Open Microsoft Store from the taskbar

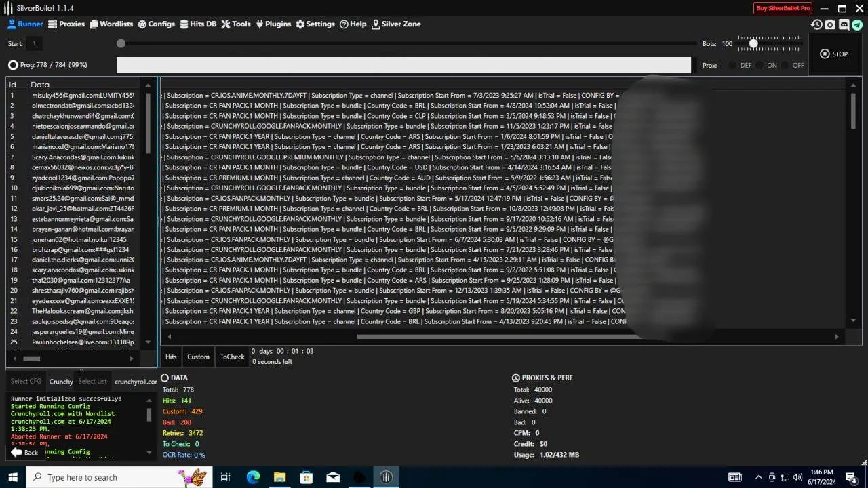pyautogui.click(x=307, y=477)
